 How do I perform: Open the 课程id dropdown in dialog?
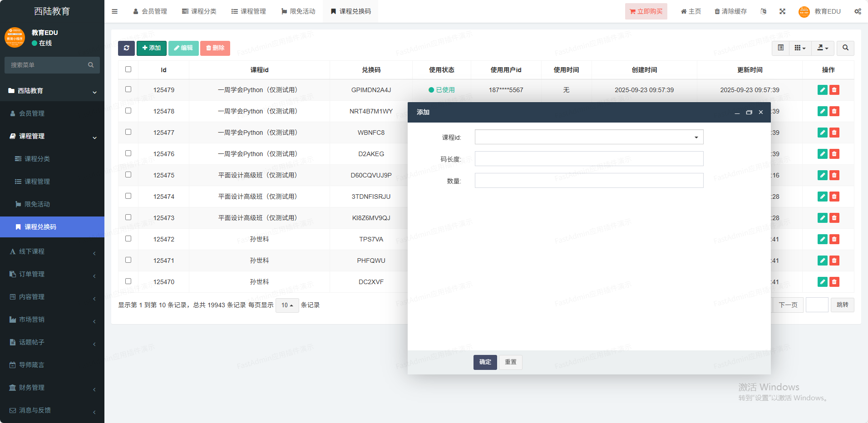(589, 137)
